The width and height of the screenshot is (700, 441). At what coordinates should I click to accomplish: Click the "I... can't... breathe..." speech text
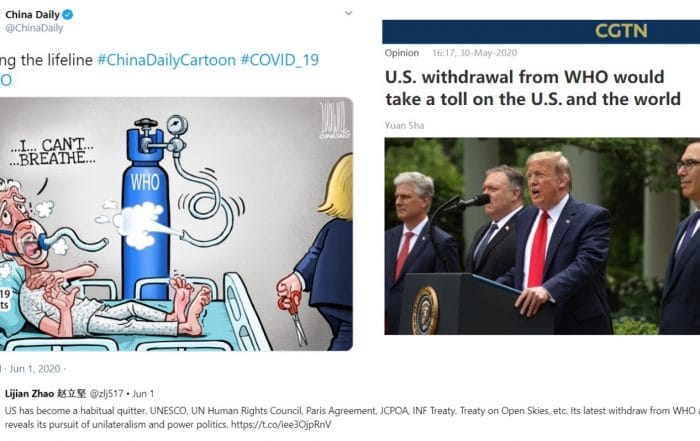pyautogui.click(x=52, y=152)
